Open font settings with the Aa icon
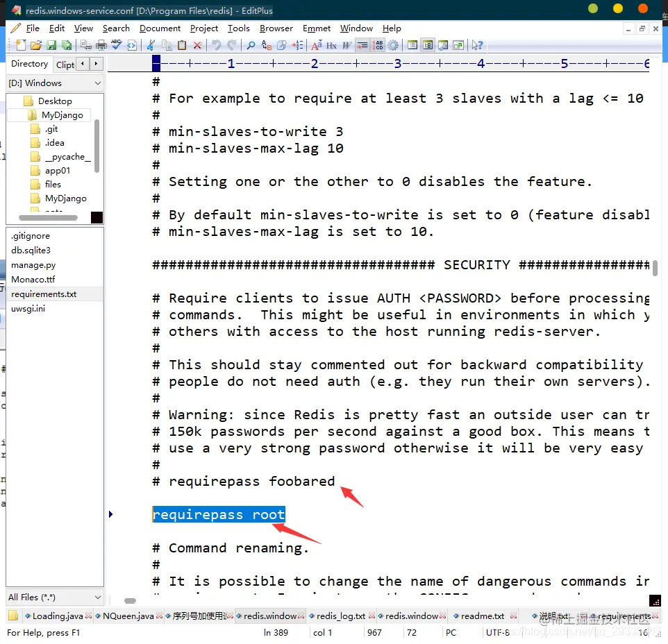Screen dimensions: 668x644 click(x=317, y=45)
